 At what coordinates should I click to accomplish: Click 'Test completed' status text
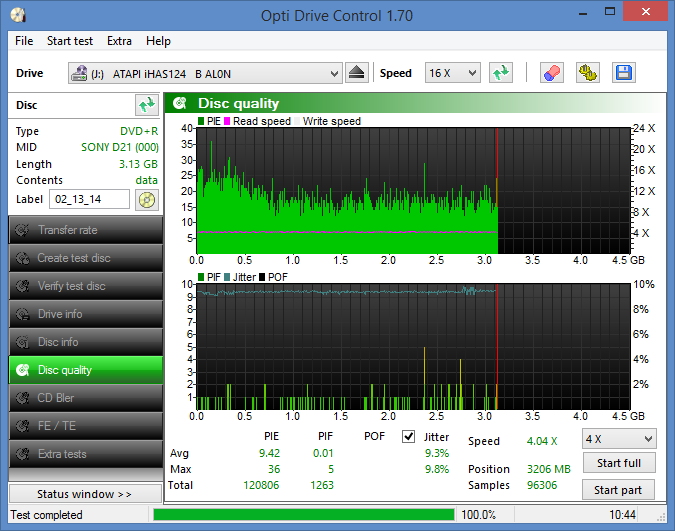46,515
